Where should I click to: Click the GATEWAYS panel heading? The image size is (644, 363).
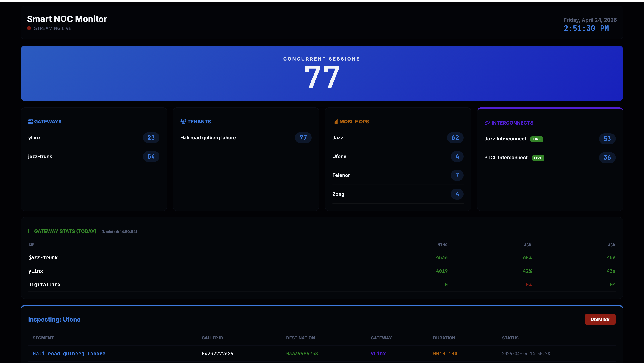[48, 122]
